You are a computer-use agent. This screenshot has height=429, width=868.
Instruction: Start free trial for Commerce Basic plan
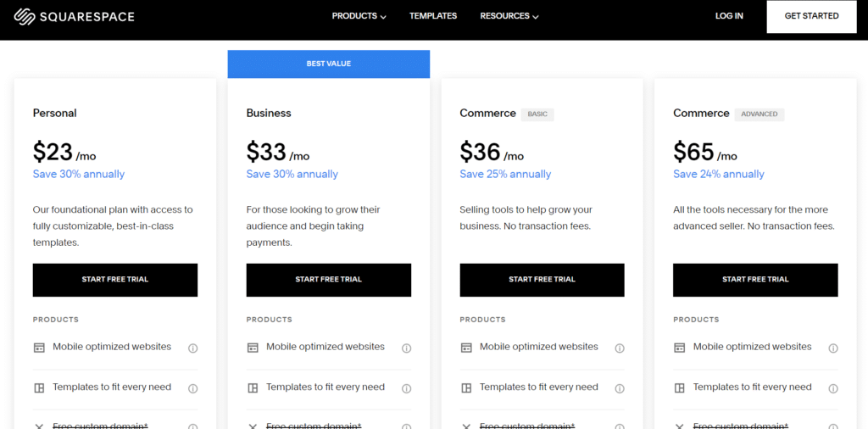click(542, 280)
